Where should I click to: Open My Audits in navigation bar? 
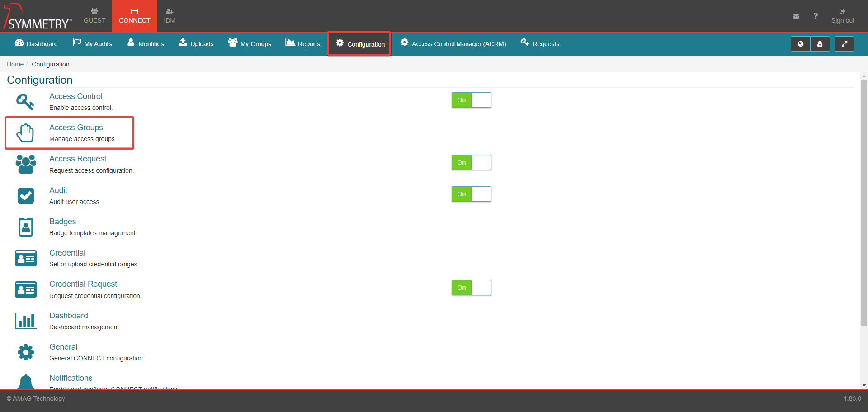pos(92,44)
